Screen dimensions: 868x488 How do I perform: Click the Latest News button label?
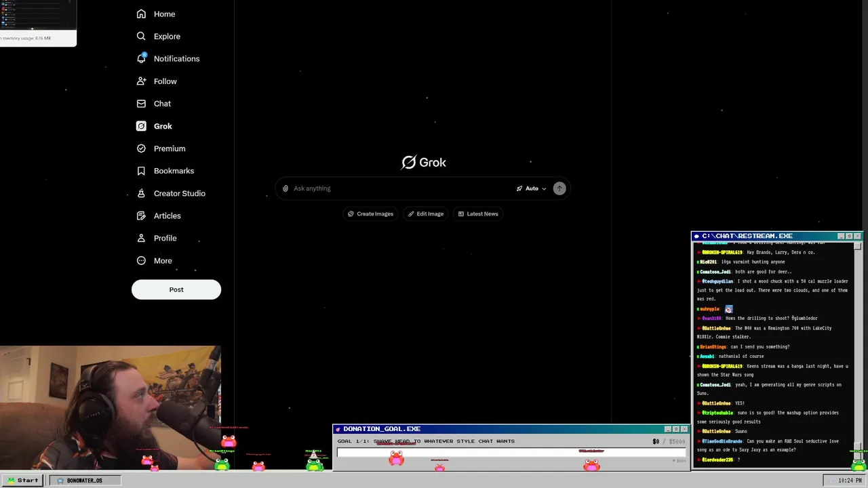482,213
